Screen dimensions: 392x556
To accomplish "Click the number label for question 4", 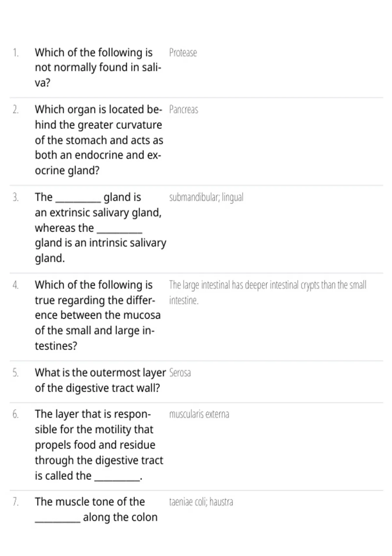I will click(x=16, y=285).
